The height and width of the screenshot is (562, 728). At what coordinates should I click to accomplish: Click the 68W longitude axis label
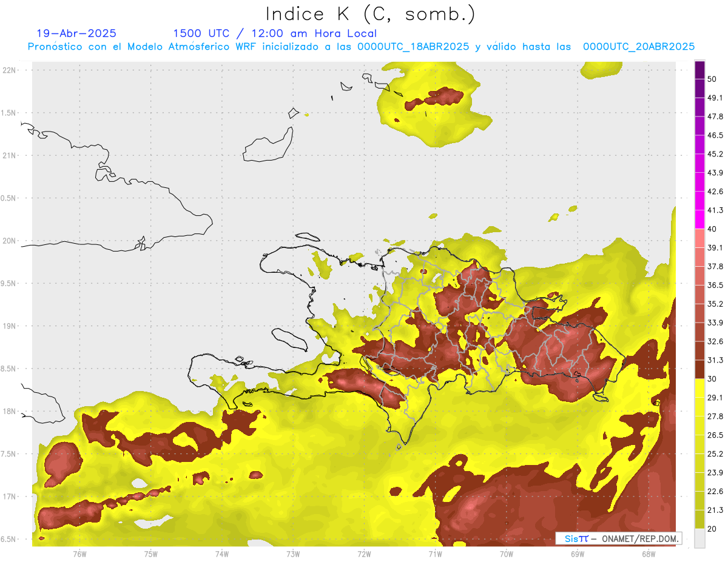[648, 554]
